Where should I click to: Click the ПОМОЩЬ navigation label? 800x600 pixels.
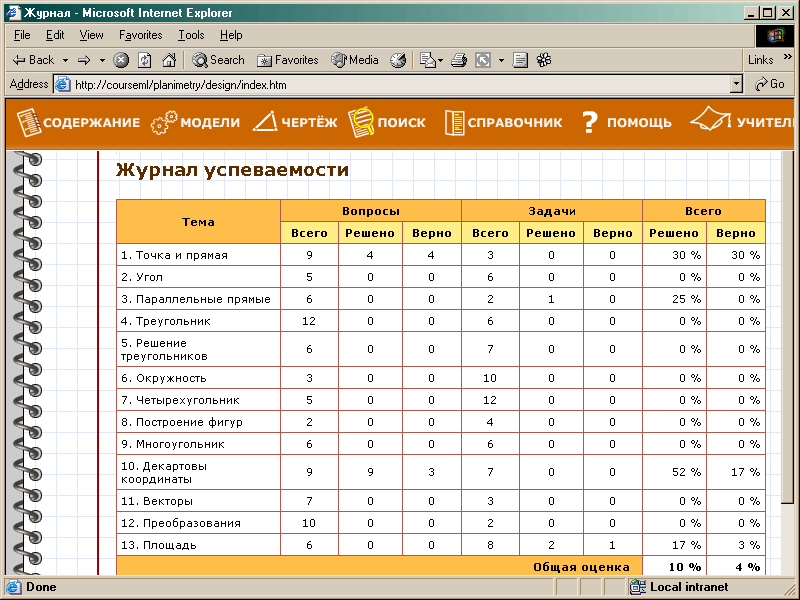pos(639,123)
